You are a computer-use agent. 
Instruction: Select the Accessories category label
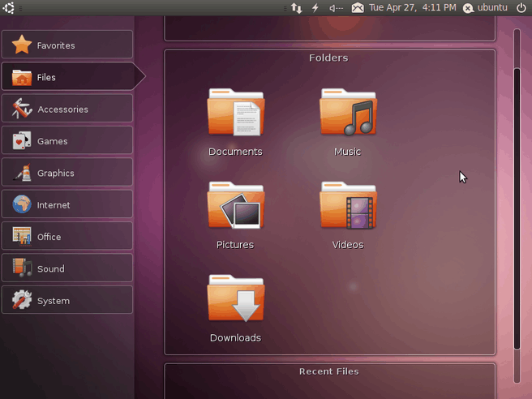click(62, 109)
